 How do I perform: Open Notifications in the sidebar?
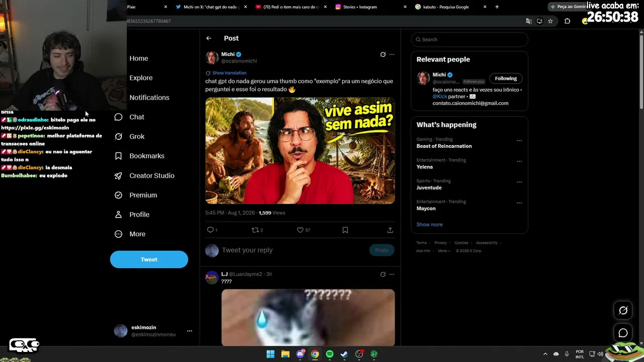149,98
